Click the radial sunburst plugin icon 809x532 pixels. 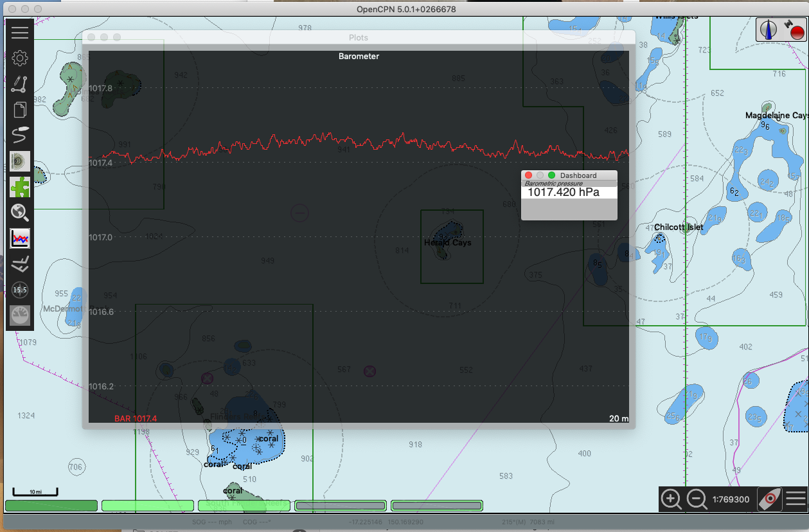tap(20, 161)
